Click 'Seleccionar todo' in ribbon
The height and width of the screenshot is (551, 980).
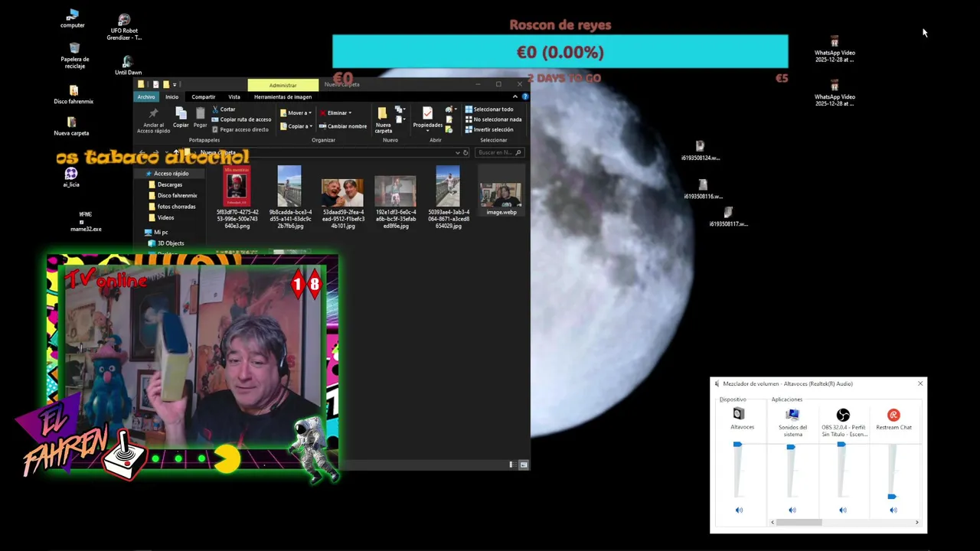click(489, 109)
